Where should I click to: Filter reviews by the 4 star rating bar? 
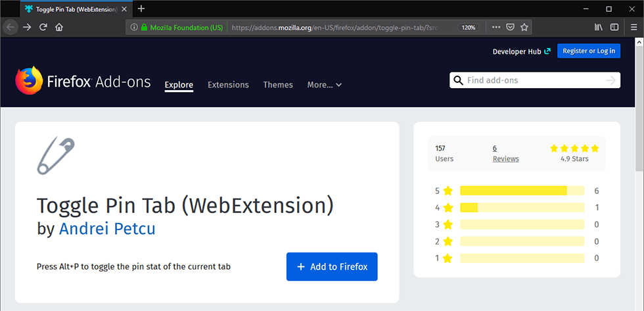click(x=522, y=208)
